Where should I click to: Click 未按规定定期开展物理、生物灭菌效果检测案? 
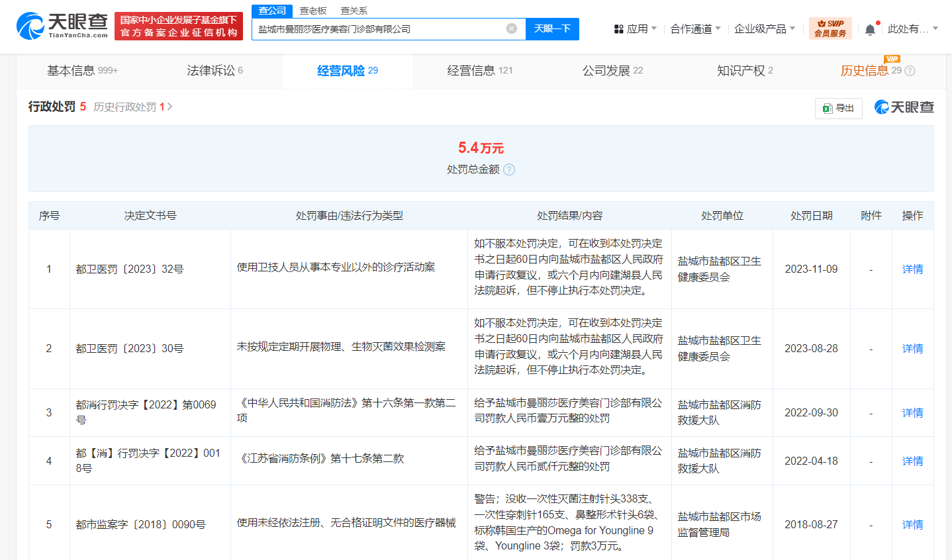342,347
